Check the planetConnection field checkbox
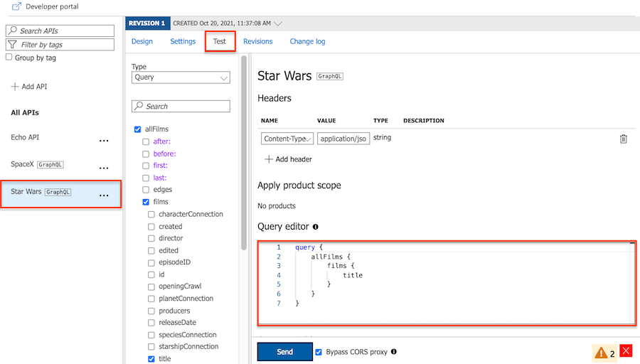This screenshot has height=364, width=640. [x=151, y=299]
